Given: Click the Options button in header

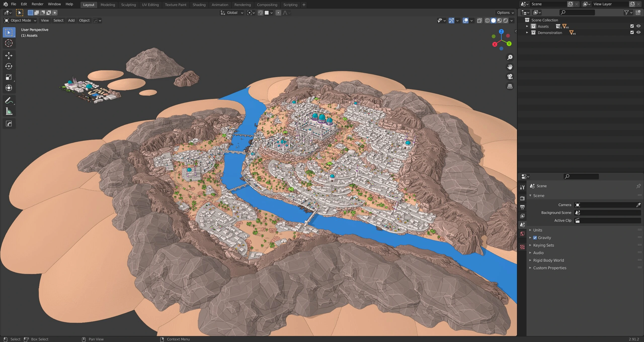Looking at the screenshot, I should click(505, 13).
